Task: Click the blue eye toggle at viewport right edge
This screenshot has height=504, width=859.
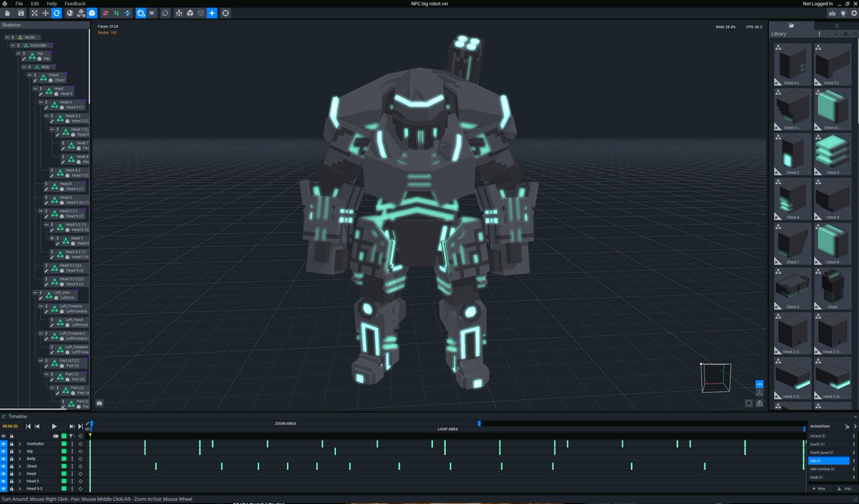Action: click(x=759, y=384)
